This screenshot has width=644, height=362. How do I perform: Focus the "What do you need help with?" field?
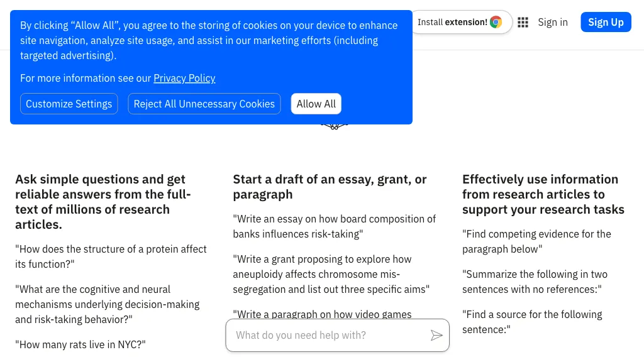tap(327, 336)
